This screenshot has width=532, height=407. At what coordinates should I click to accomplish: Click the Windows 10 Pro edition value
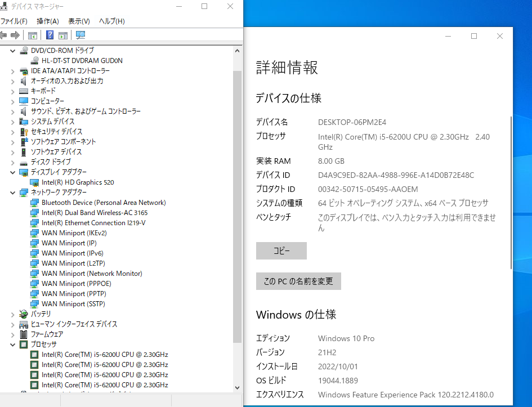pos(346,338)
